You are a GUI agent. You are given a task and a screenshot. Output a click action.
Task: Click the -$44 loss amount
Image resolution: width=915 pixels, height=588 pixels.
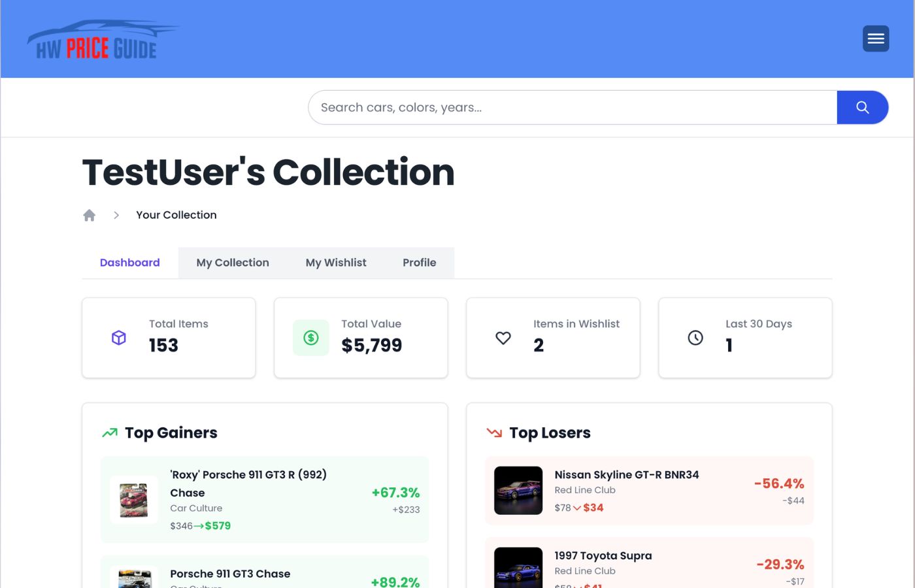793,500
